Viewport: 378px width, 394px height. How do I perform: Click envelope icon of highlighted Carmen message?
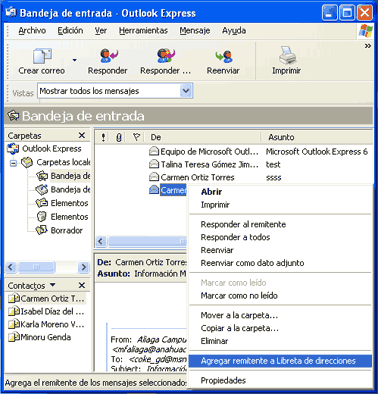[x=154, y=190]
